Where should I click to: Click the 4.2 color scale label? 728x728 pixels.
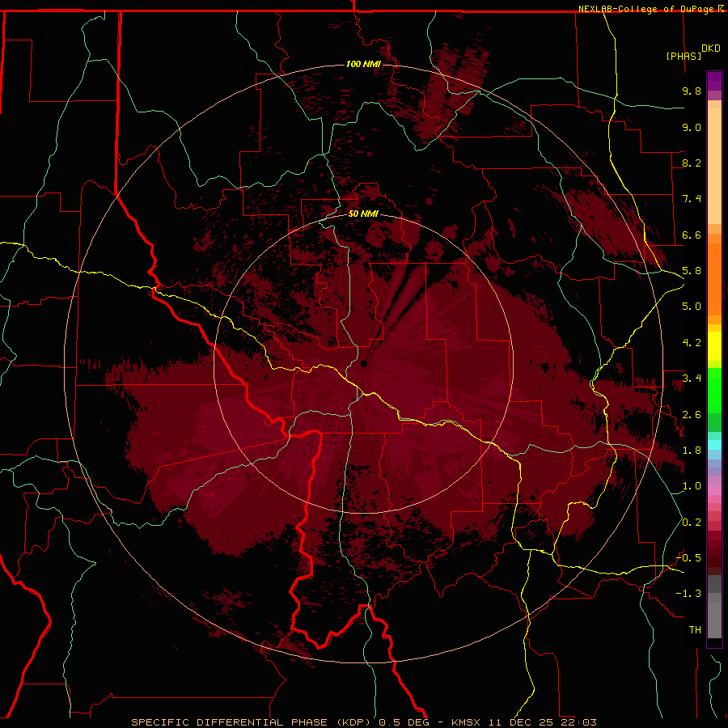click(x=692, y=343)
